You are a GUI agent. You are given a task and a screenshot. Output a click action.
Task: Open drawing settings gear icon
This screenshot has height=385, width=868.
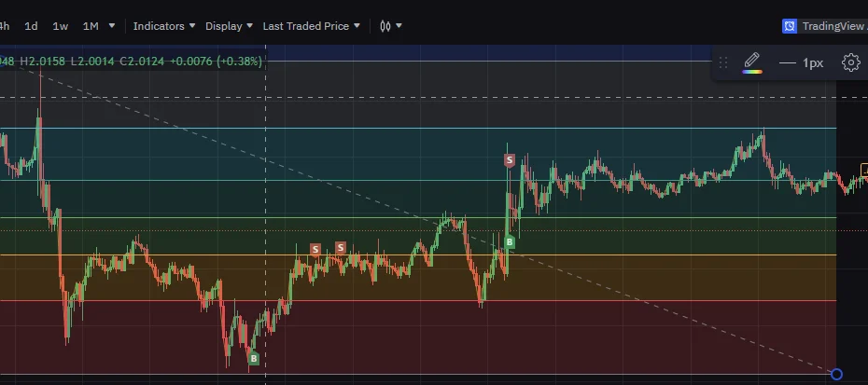[x=851, y=62]
